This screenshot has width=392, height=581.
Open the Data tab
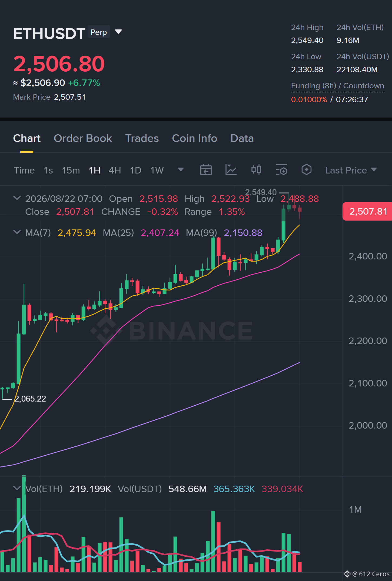pos(242,138)
